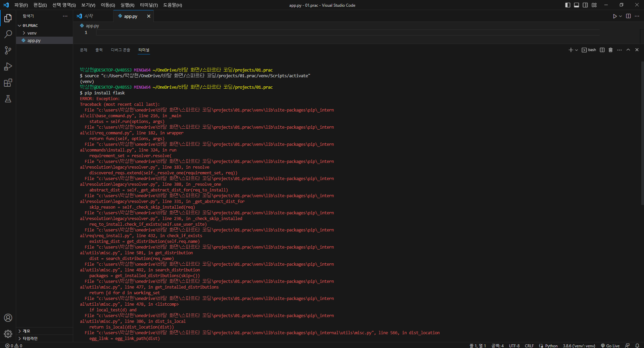Switch to the 디버그 콘솔 tab
The image size is (644, 348).
pyautogui.click(x=121, y=50)
